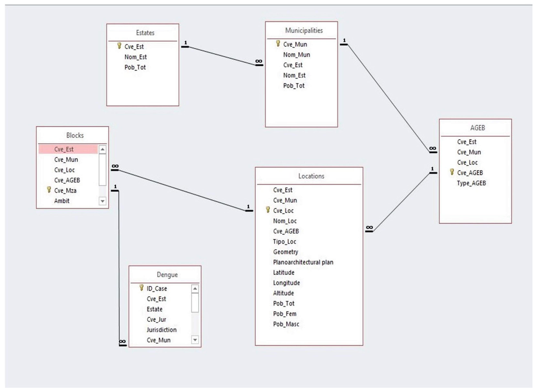Select the highlighted Cve_Est field in Blocks
The height and width of the screenshot is (392, 536).
pos(68,149)
